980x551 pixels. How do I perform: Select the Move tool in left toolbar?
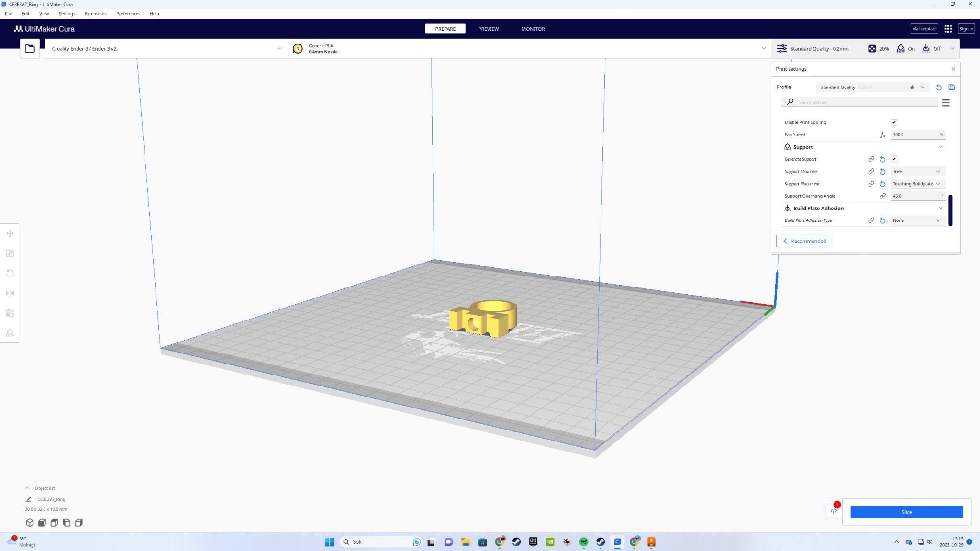tap(10, 233)
